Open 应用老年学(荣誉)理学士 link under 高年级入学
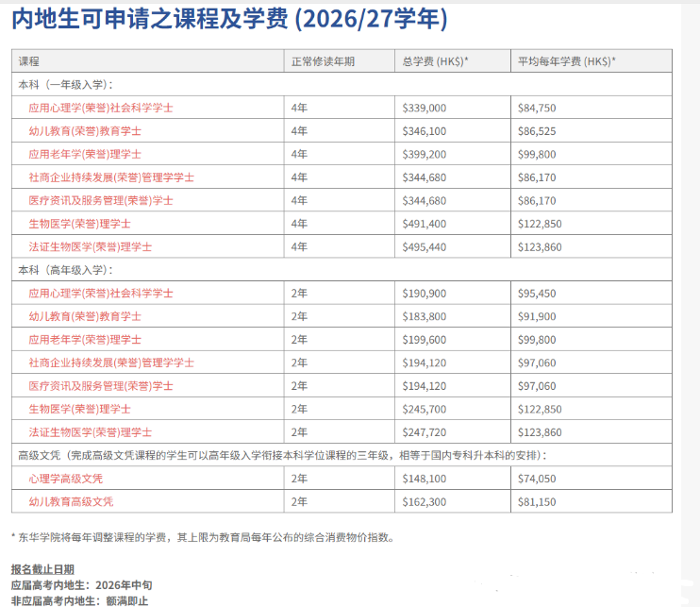This screenshot has width=700, height=607. (85, 340)
